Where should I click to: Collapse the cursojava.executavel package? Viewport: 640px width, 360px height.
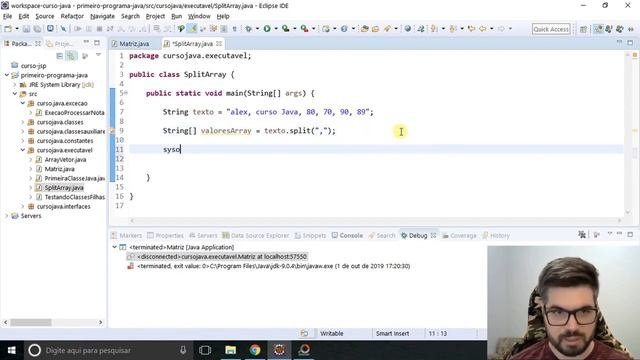click(23, 150)
